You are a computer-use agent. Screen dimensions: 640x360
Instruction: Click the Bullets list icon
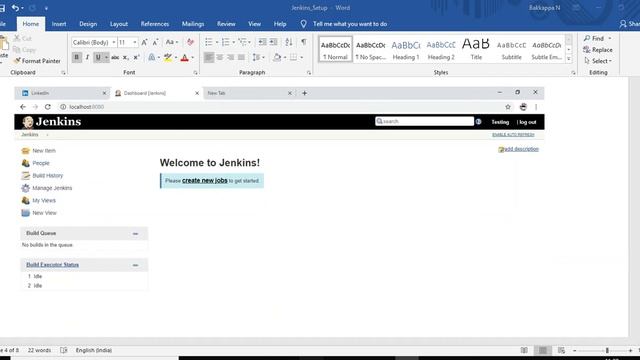point(209,42)
